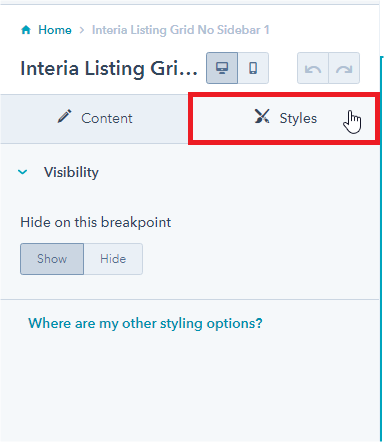Go to Home breadcrumb link

[55, 30]
